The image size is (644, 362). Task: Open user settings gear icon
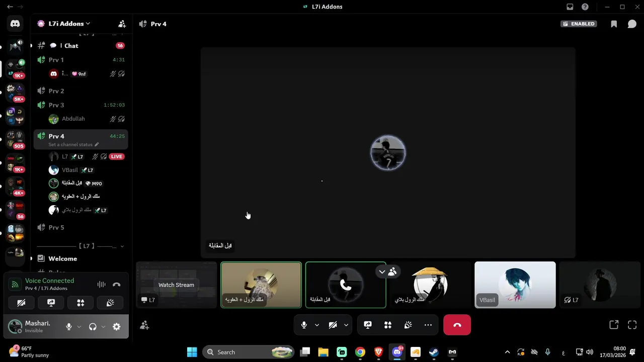[x=117, y=327]
